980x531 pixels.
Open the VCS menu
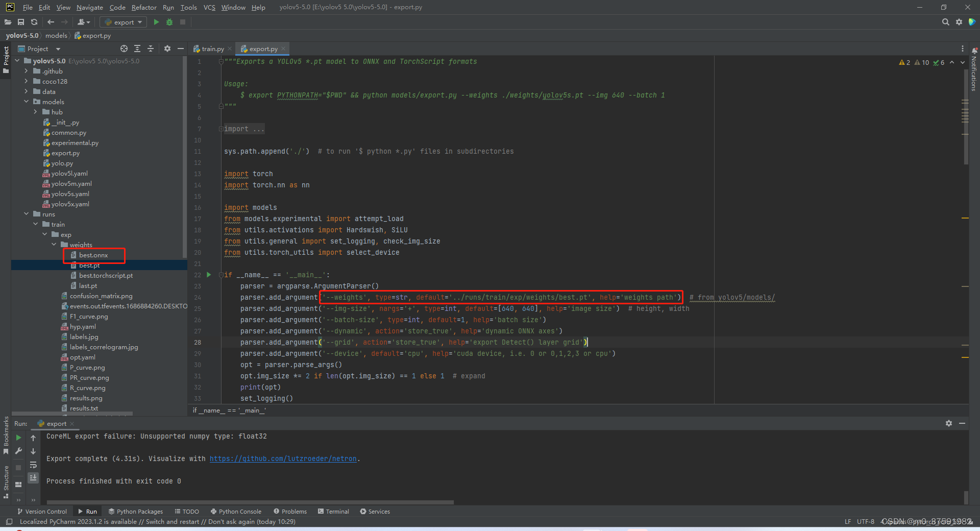click(x=209, y=7)
